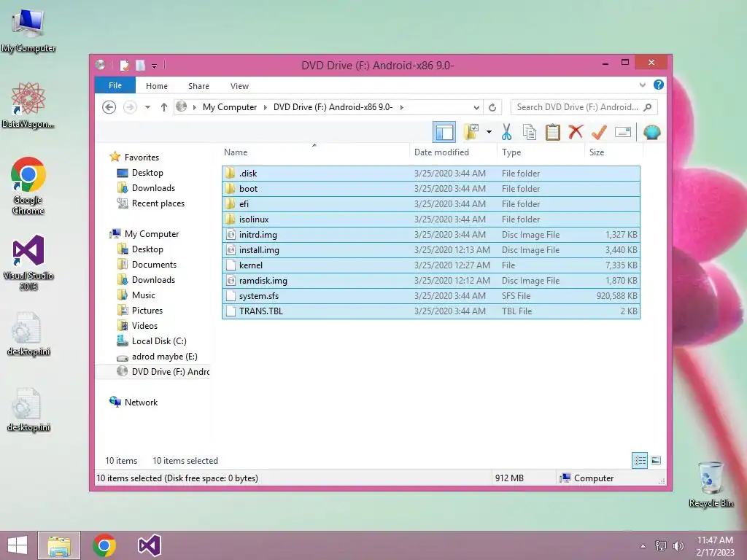Viewport: 747px width, 560px height.
Task: Click the New Folder quick access icon
Action: 141,65
